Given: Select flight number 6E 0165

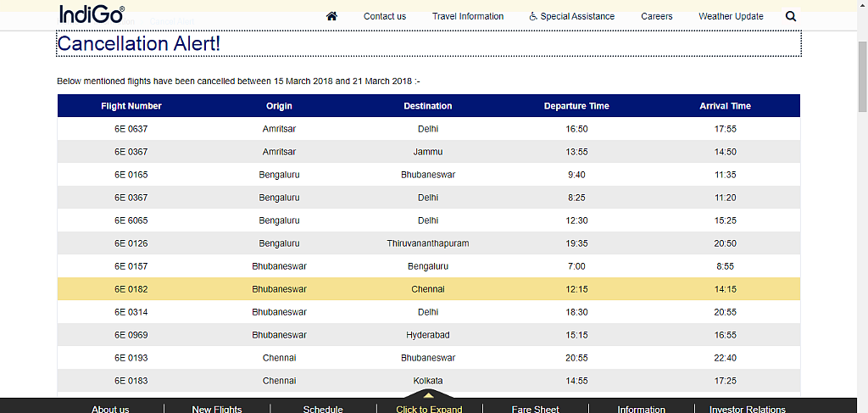Looking at the screenshot, I should pyautogui.click(x=131, y=175).
